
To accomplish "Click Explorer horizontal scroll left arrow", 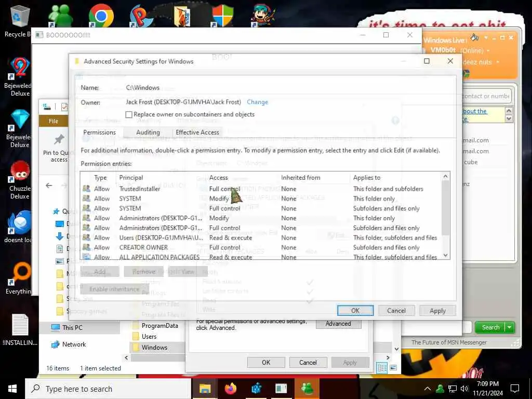I will pyautogui.click(x=126, y=357).
